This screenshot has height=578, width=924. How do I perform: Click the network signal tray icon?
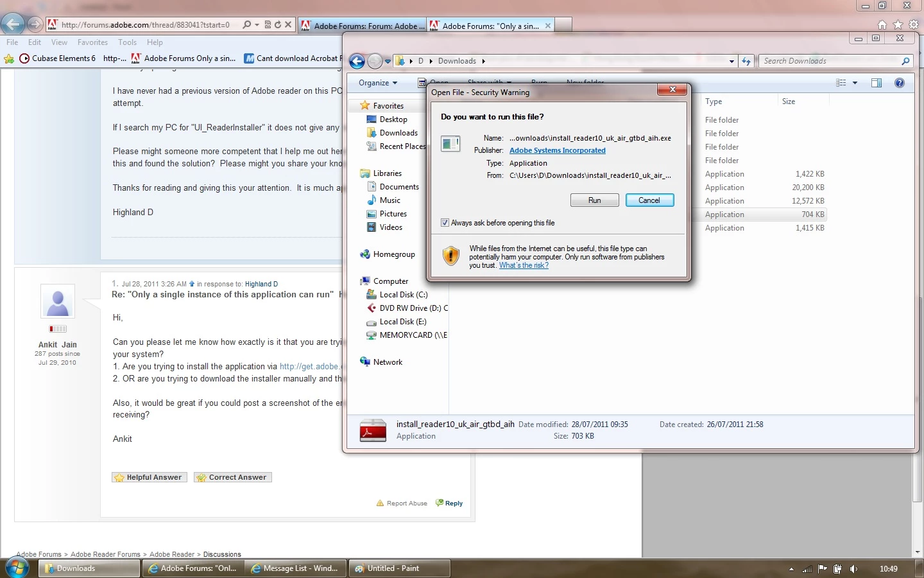[x=807, y=569]
